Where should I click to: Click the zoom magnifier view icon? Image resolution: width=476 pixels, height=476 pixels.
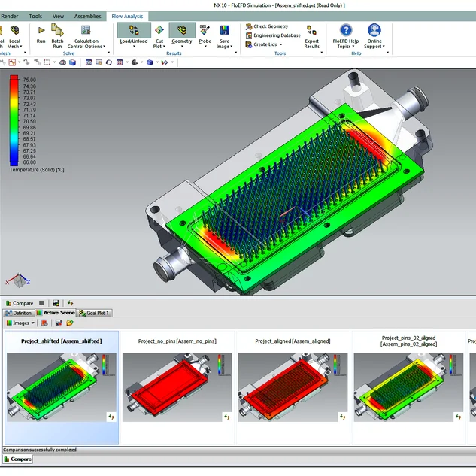tap(89, 62)
